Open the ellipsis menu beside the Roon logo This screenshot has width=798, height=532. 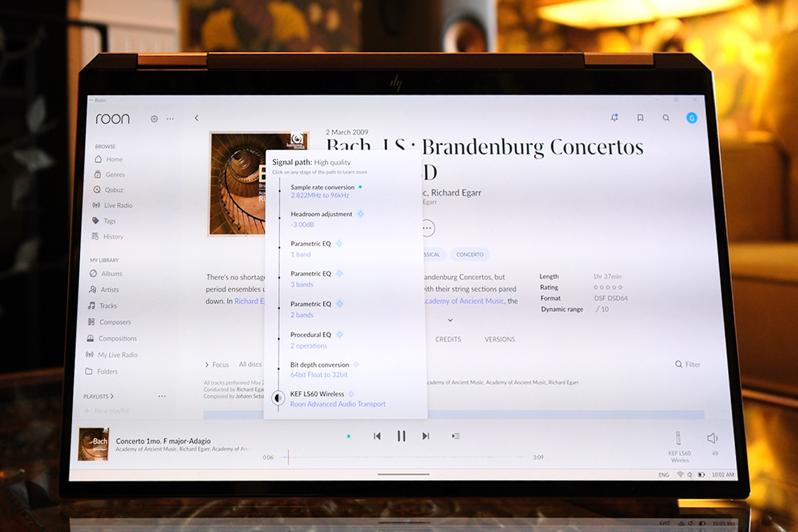[x=170, y=119]
